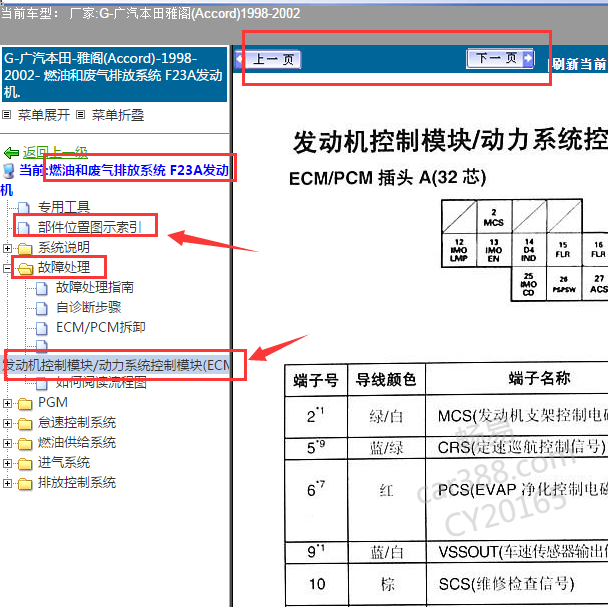
Task: Click the 绿/白 wire color cell
Action: coord(386,417)
